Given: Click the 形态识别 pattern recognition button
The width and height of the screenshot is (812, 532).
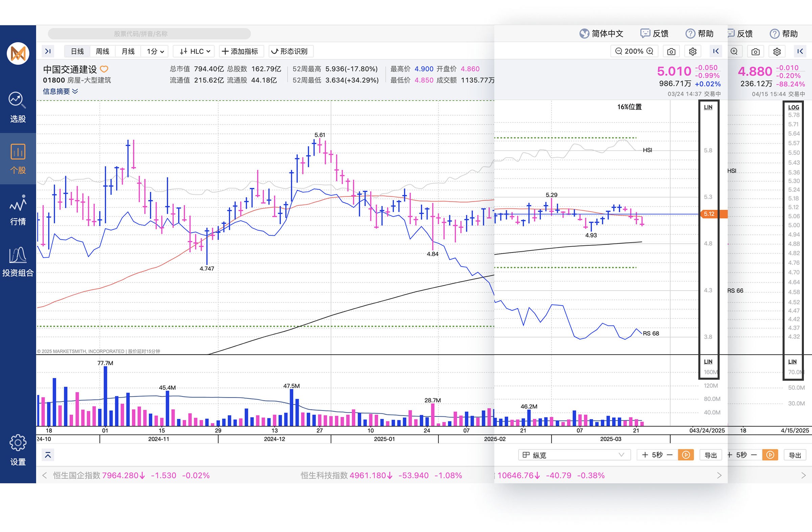Looking at the screenshot, I should [290, 51].
